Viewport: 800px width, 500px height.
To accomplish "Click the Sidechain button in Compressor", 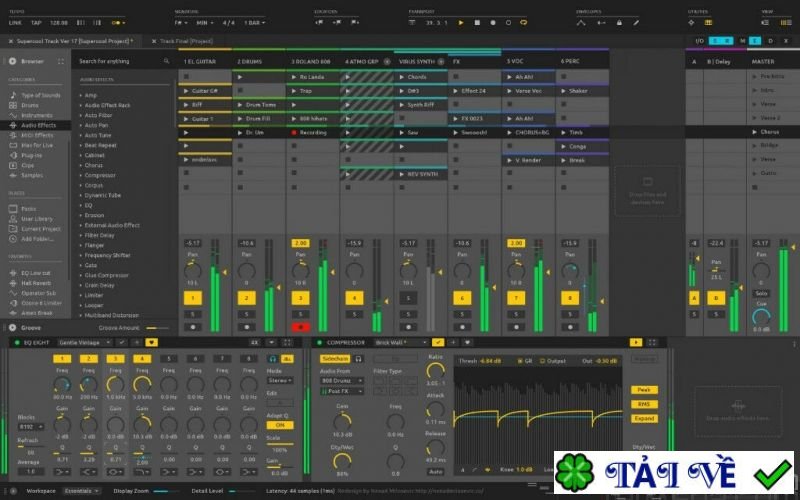I will point(334,358).
